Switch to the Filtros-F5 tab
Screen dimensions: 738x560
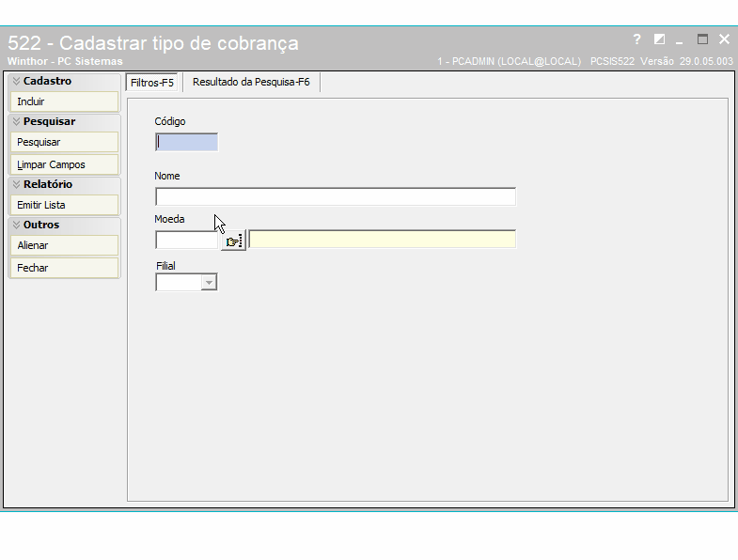pos(152,83)
